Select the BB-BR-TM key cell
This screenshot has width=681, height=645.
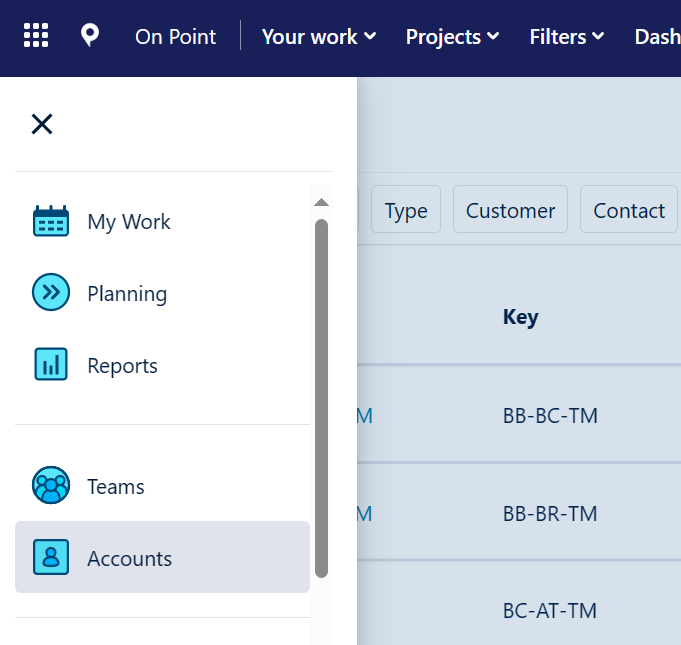[x=550, y=514]
